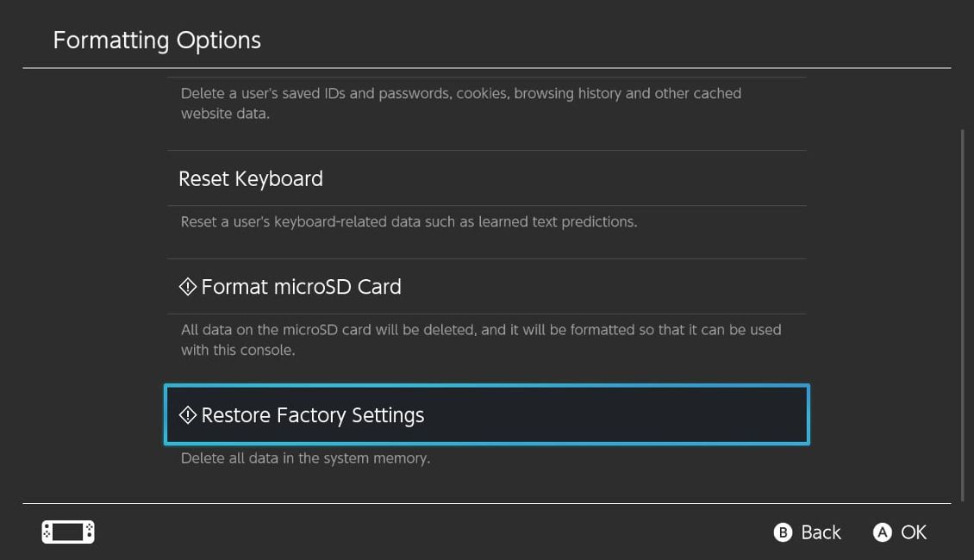Select the Format microSD Card option
Screen dimensions: 974x560
[x=301, y=286]
